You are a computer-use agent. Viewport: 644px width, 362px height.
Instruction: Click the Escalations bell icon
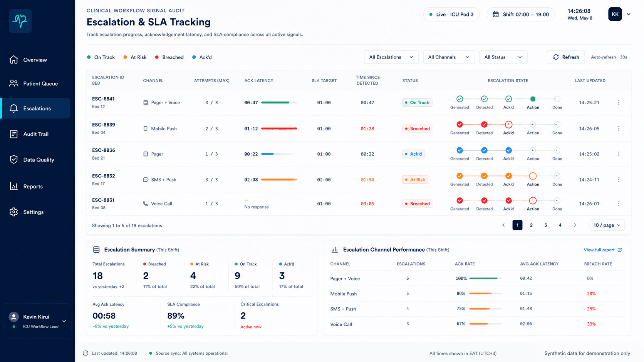pos(14,108)
